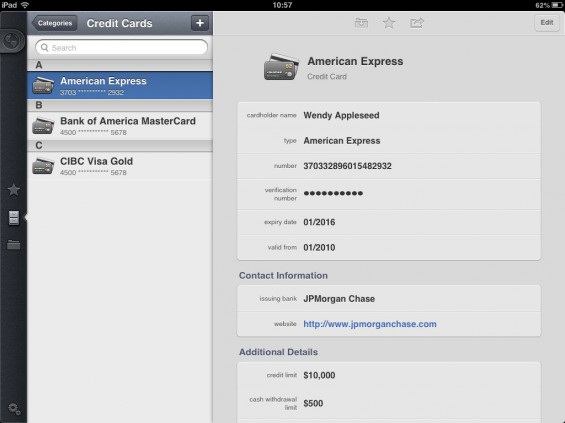Select the categories card icon in sidebar
Viewport: 565px width, 423px height.
click(14, 218)
